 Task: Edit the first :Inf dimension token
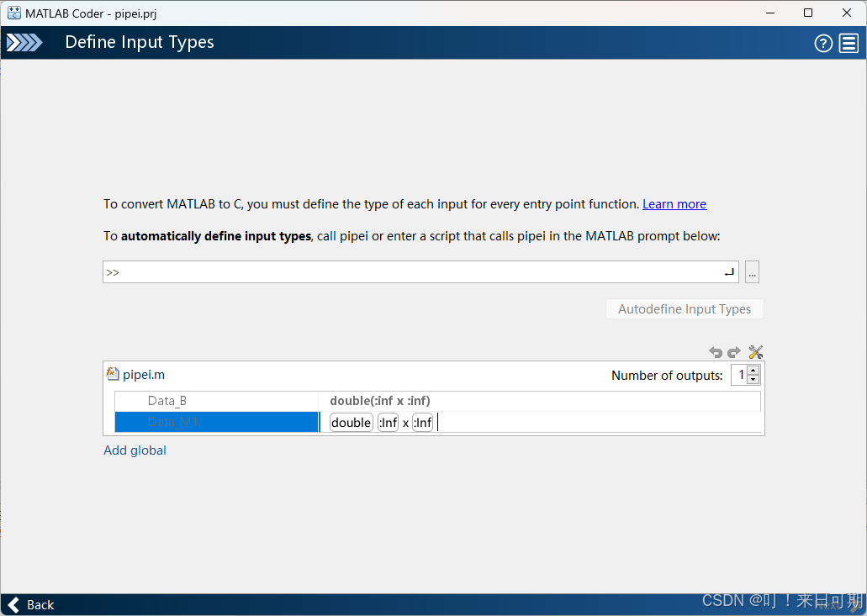[389, 423]
